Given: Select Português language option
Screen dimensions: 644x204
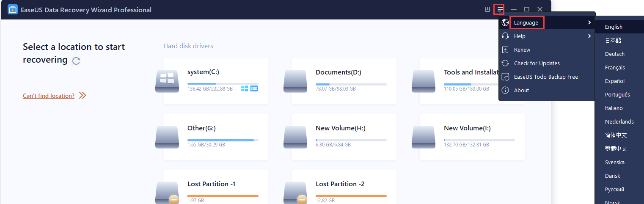Looking at the screenshot, I should pos(619,94).
